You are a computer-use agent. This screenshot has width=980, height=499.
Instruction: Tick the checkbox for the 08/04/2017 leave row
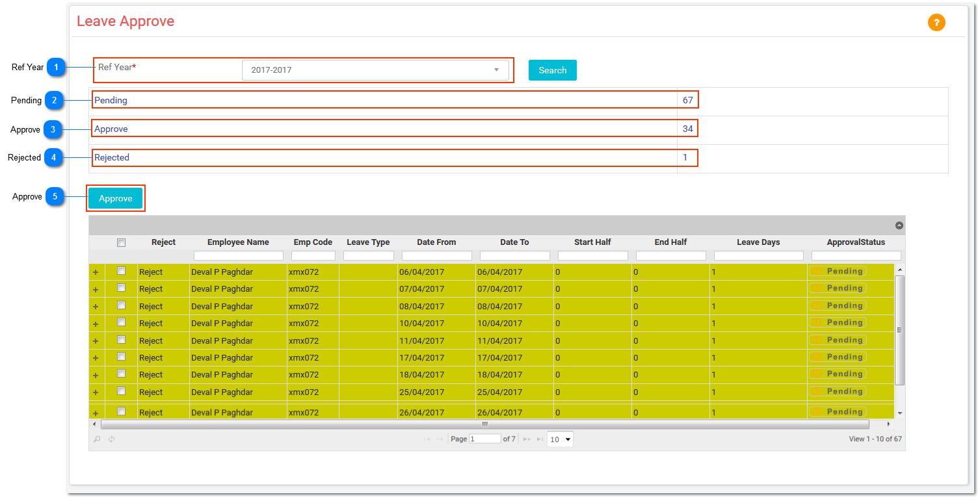pos(121,305)
